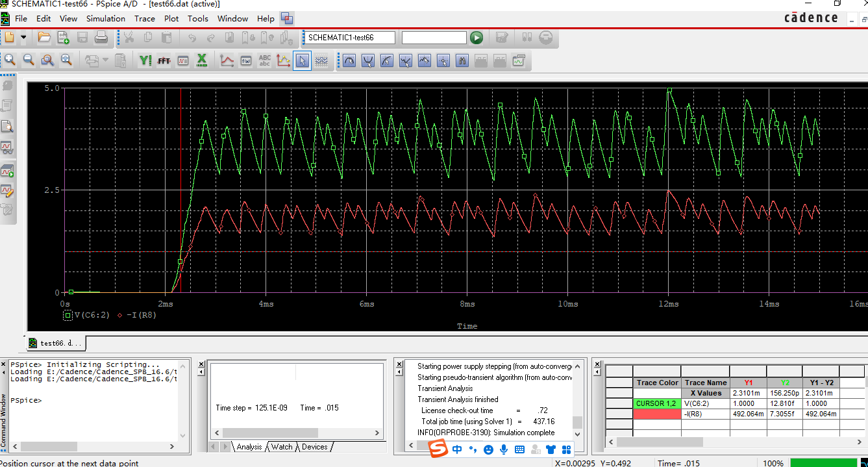Click the Open File folder icon
Screen dimensions: 868x467
point(44,37)
